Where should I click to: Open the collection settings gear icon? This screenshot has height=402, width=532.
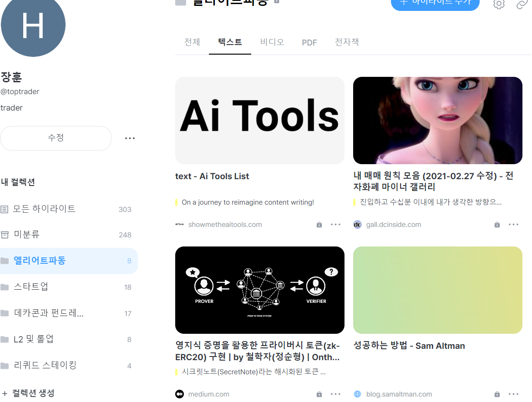[x=499, y=4]
